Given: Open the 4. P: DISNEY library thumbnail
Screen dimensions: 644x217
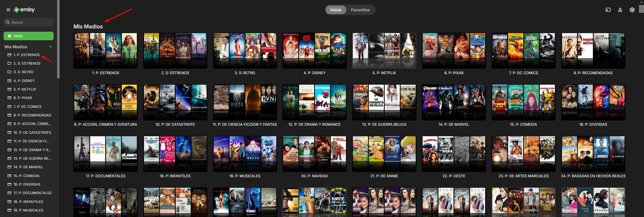Looking at the screenshot, I should click(315, 51).
